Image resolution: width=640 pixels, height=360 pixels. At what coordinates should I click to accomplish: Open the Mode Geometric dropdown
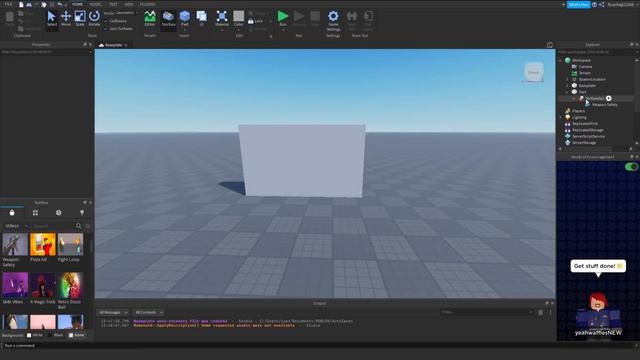pyautogui.click(x=126, y=13)
